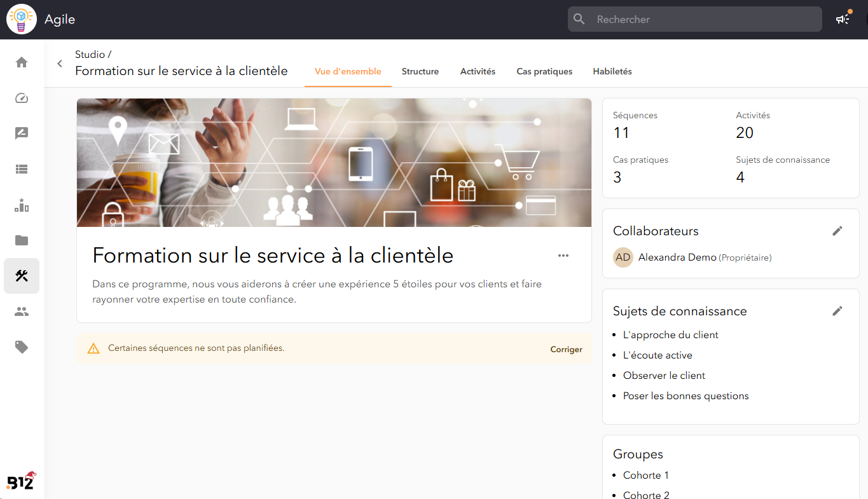The image size is (868, 499).
Task: Open Observer le client topic
Action: (x=665, y=376)
